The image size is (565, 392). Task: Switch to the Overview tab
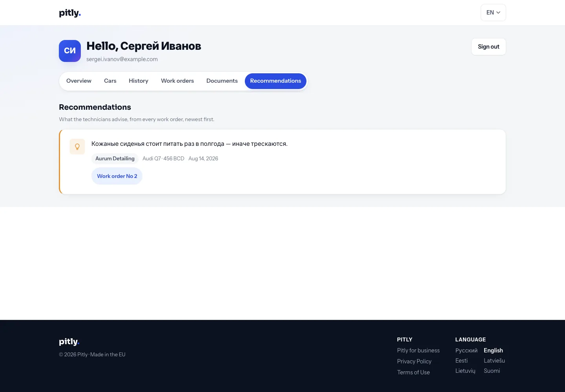[x=79, y=81]
